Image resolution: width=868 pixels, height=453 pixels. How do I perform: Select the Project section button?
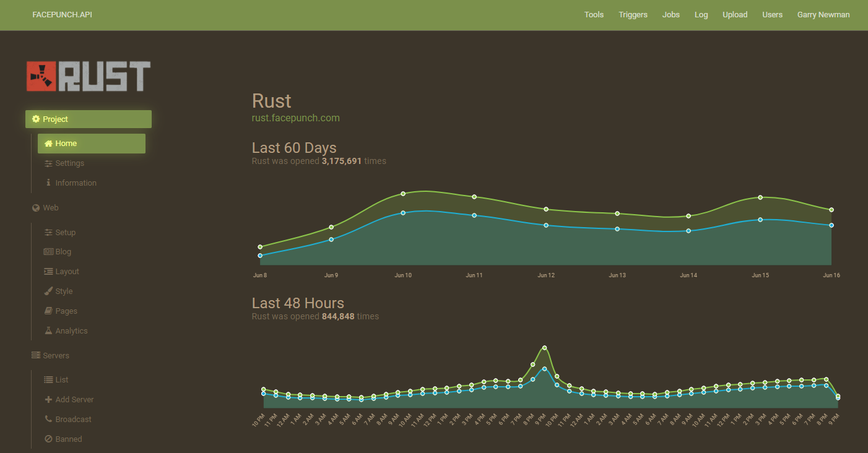(x=89, y=119)
